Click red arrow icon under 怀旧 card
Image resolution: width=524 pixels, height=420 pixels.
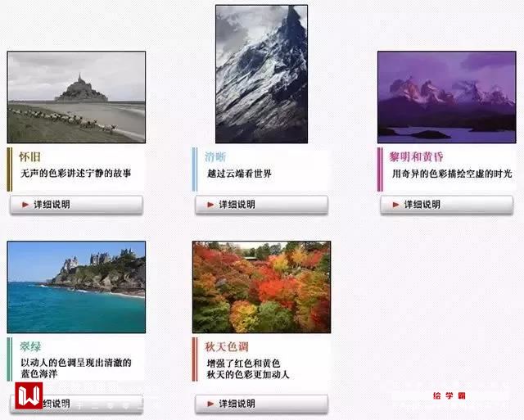25,205
